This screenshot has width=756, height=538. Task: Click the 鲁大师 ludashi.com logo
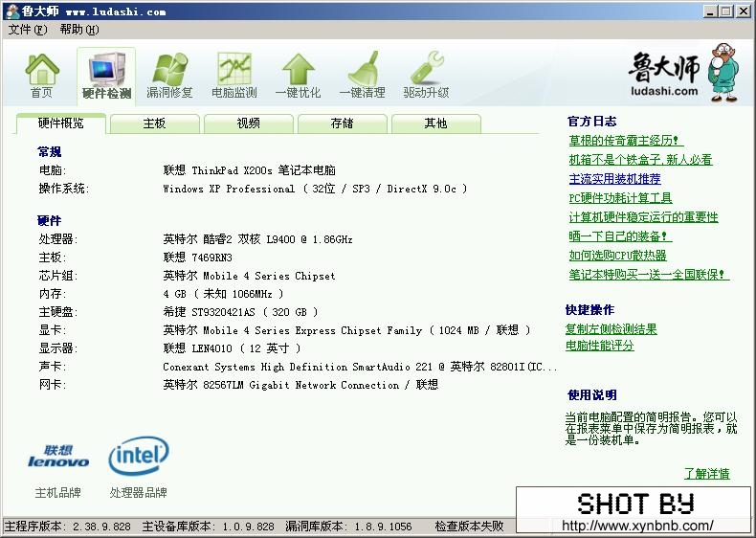pos(683,73)
